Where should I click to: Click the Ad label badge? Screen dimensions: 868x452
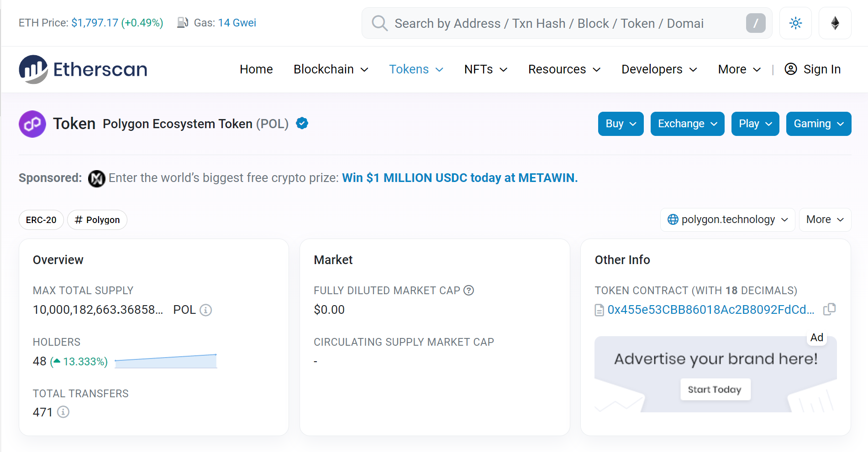(817, 338)
